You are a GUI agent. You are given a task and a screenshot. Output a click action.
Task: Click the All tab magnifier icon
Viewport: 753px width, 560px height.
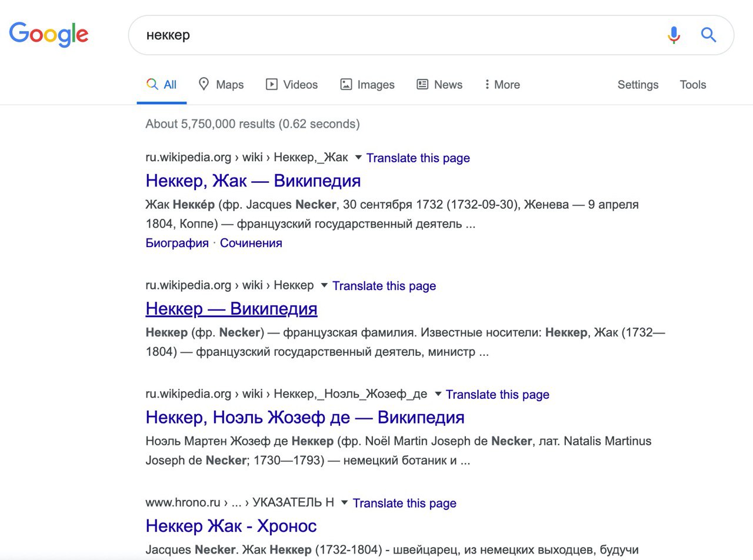click(152, 84)
